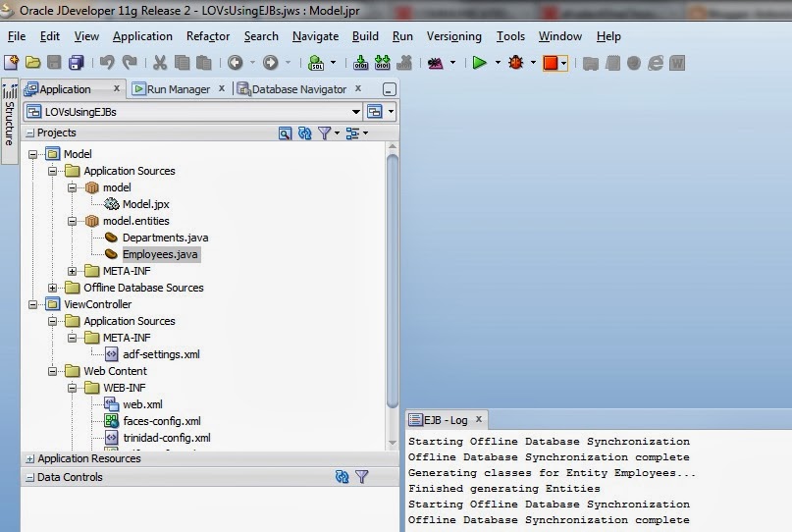Close the EJB - Log tab
The image size is (792, 532).
(x=479, y=419)
